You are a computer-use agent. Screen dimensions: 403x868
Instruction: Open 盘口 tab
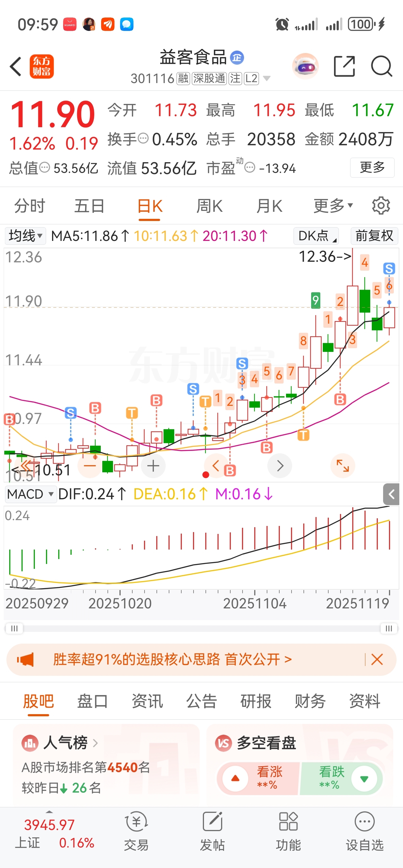click(x=92, y=702)
